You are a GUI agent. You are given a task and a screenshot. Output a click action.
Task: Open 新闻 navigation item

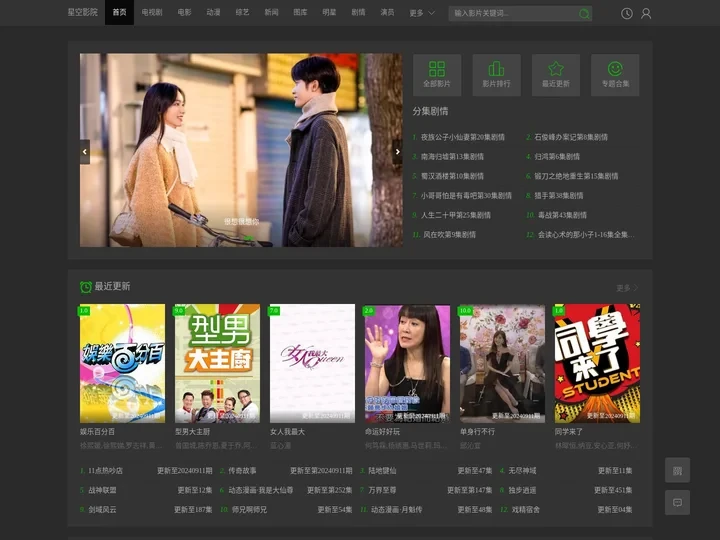pos(271,12)
